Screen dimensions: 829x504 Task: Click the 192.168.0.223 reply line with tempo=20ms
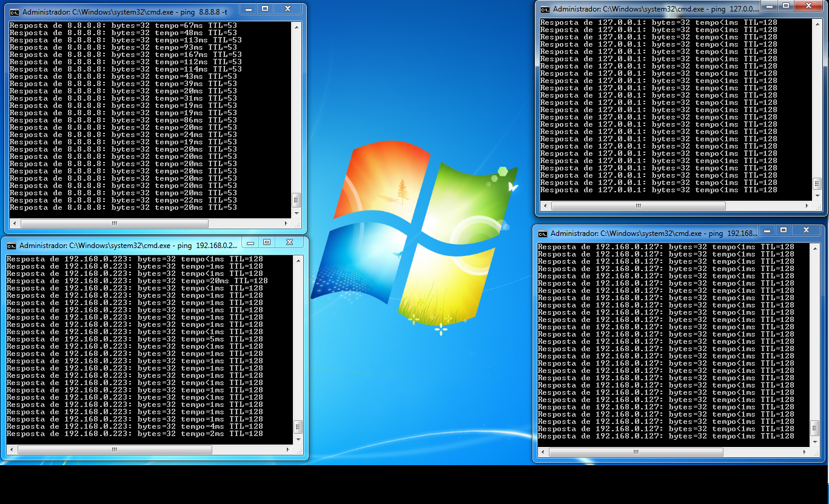[137, 281]
